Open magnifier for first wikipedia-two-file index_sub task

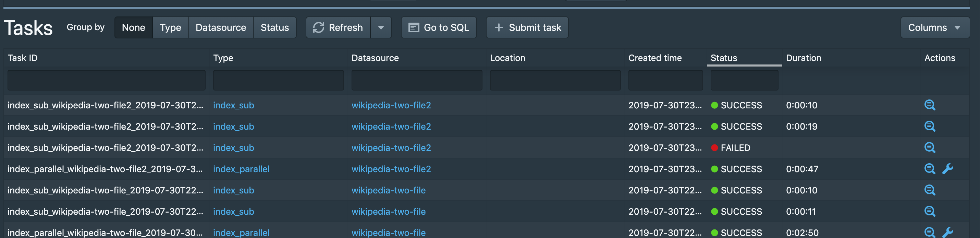pyautogui.click(x=929, y=190)
